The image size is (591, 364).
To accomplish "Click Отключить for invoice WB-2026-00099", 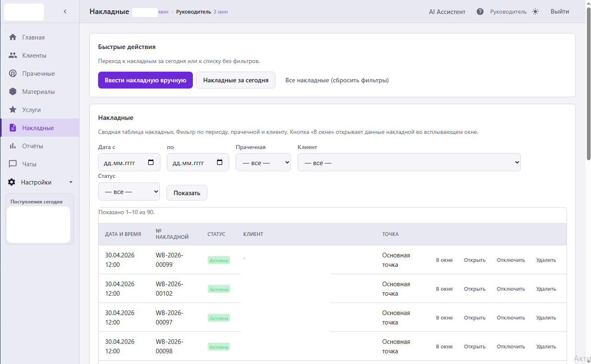I will pyautogui.click(x=511, y=260).
